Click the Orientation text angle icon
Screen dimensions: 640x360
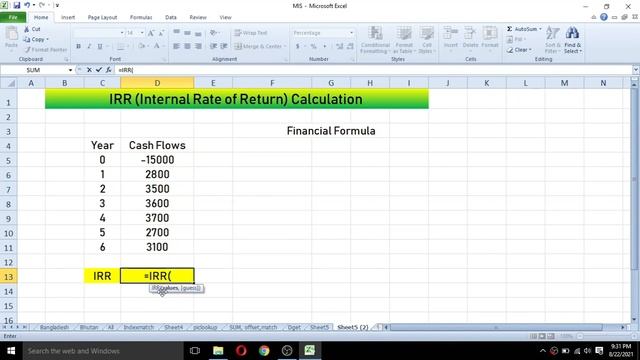click(213, 33)
